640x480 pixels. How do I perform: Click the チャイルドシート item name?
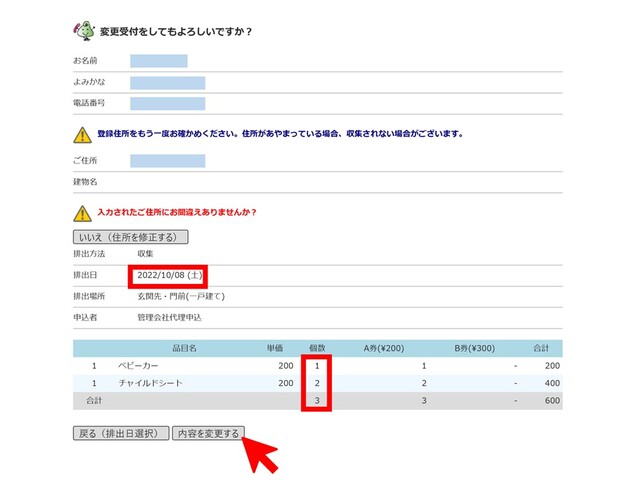click(x=150, y=383)
